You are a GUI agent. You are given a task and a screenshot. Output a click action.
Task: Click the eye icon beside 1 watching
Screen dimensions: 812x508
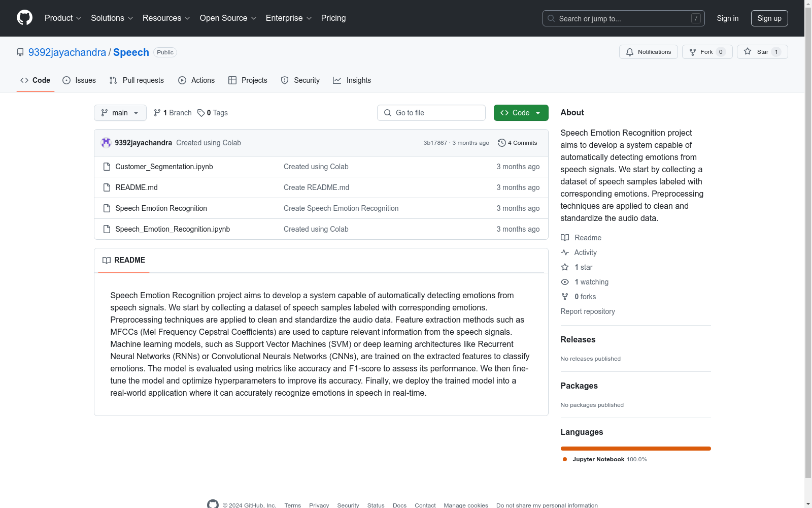[565, 282]
